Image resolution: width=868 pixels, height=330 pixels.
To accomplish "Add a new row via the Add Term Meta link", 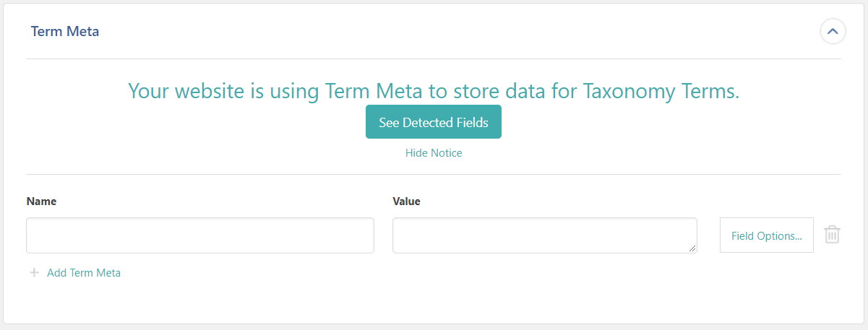I will point(84,273).
